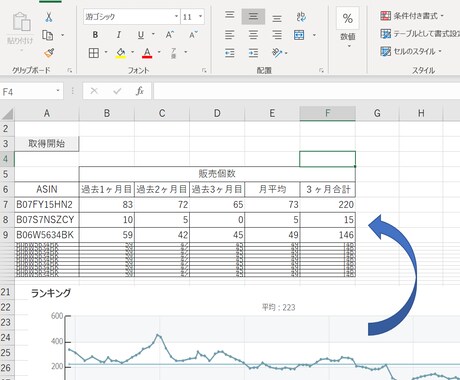Select the ASIN header cell
This screenshot has width=460, height=380.
click(x=47, y=189)
